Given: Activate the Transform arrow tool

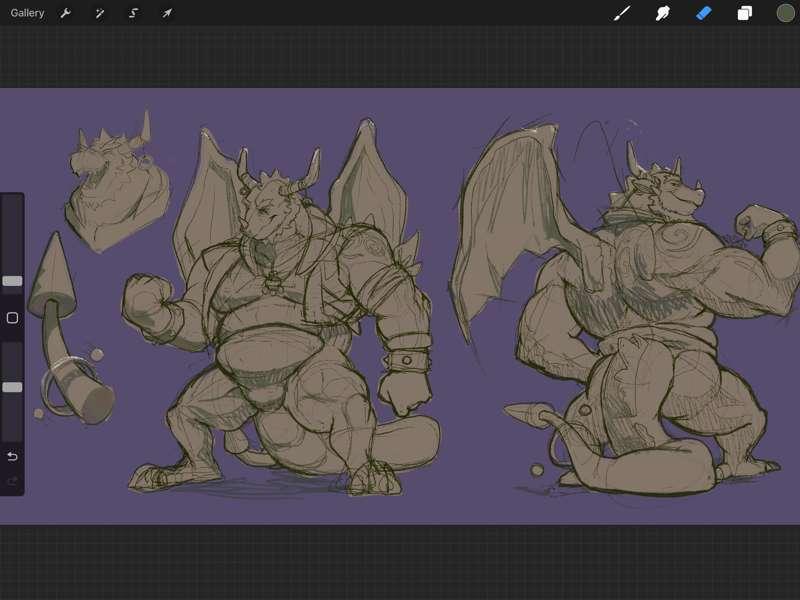Looking at the screenshot, I should 167,13.
